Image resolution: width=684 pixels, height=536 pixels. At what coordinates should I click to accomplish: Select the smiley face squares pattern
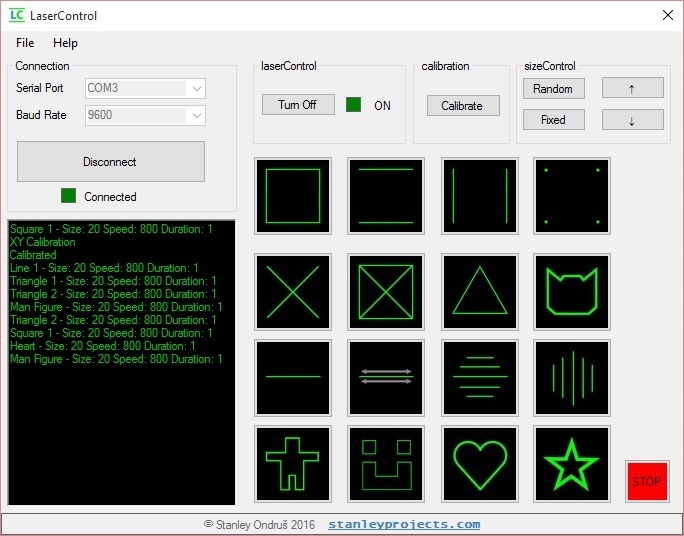click(x=386, y=464)
